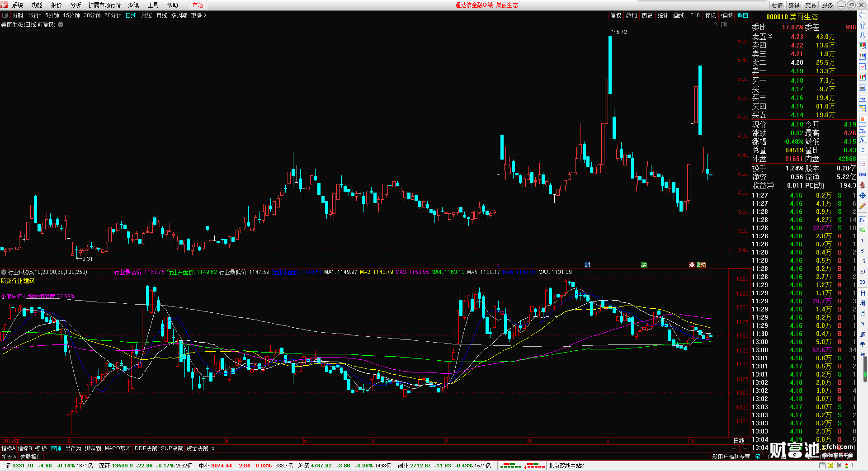Click the red dollar S icon
The width and height of the screenshot is (868, 471).
863,185
